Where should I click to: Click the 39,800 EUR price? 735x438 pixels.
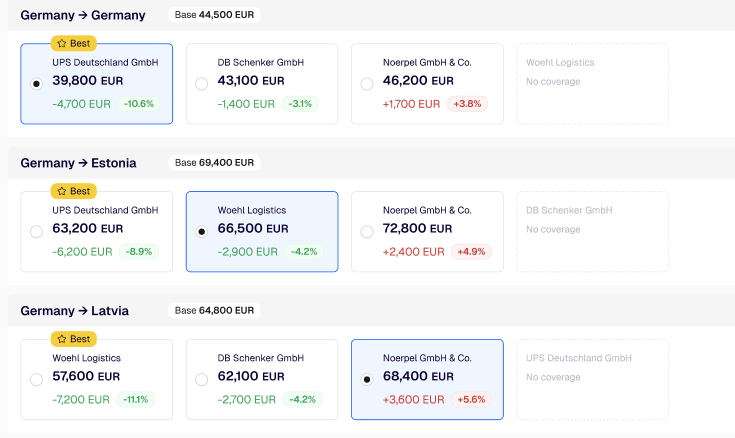click(x=88, y=81)
